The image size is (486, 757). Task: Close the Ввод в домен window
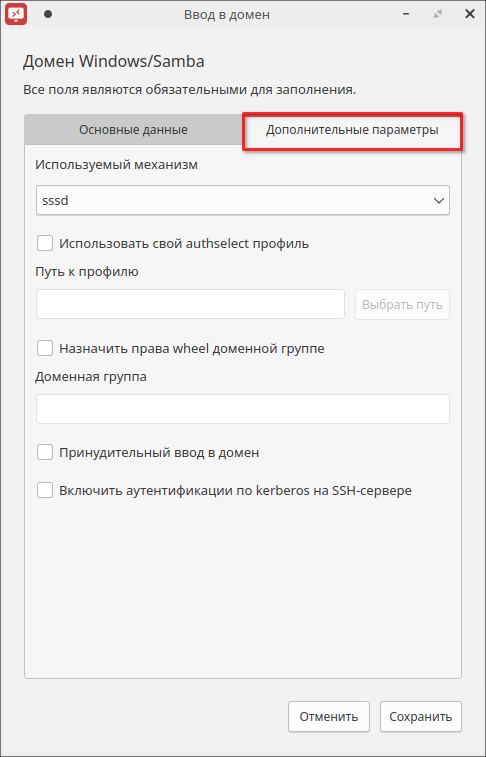470,14
